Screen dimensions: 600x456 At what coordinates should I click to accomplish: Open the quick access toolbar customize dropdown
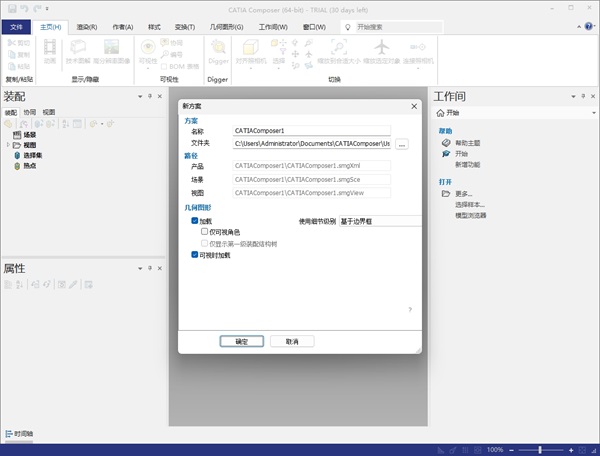47,8
